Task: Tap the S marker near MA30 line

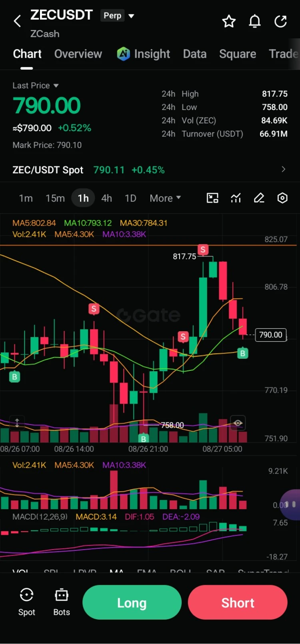Action: point(94,309)
